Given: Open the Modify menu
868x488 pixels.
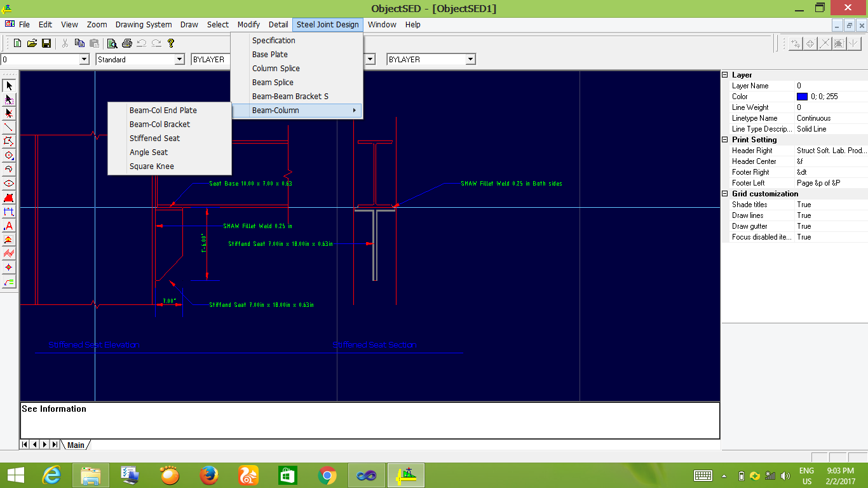Looking at the screenshot, I should click(x=248, y=25).
